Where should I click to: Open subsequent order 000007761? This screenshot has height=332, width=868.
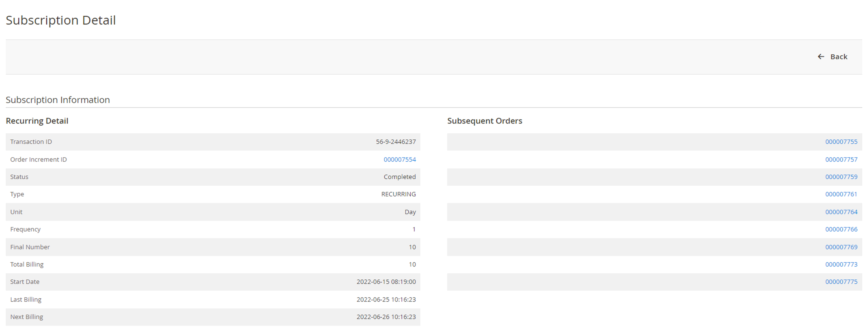[841, 194]
